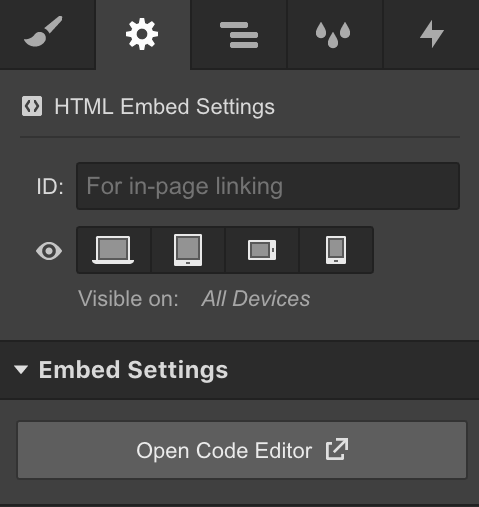The image size is (479, 507).
Task: Open the Style Manager droplets tab
Action: pyautogui.click(x=334, y=34)
